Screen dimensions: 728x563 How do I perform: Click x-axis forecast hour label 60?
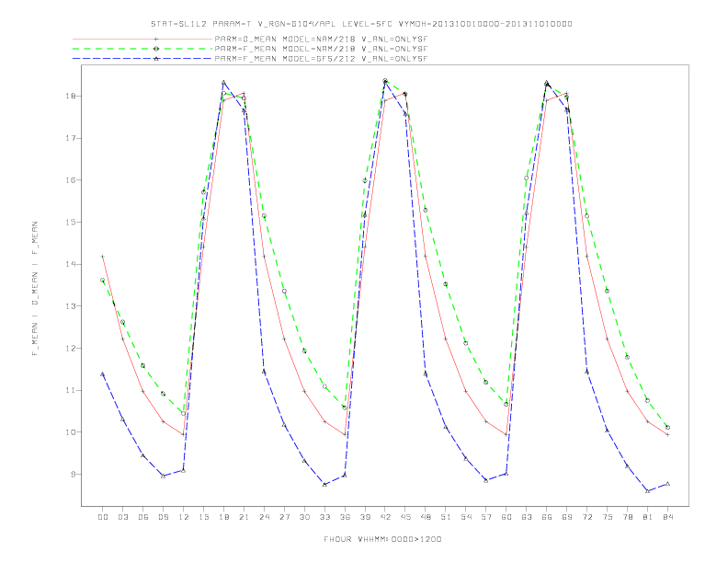(506, 517)
